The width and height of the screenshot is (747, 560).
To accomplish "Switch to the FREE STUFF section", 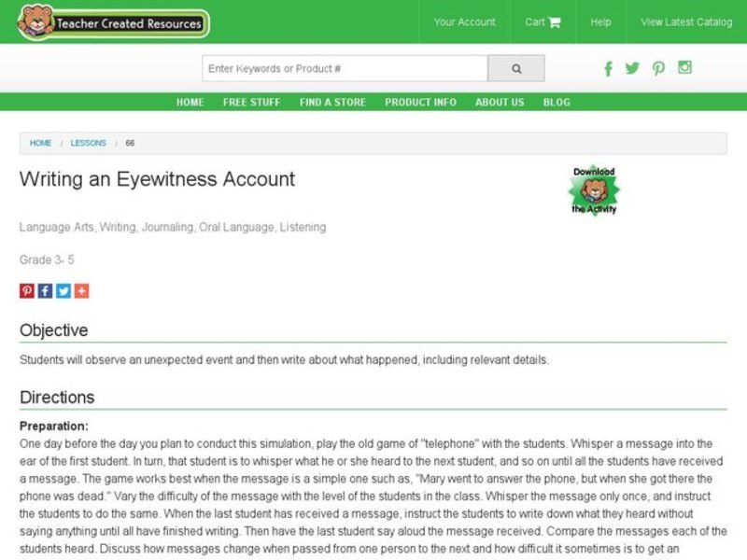I will pos(249,103).
